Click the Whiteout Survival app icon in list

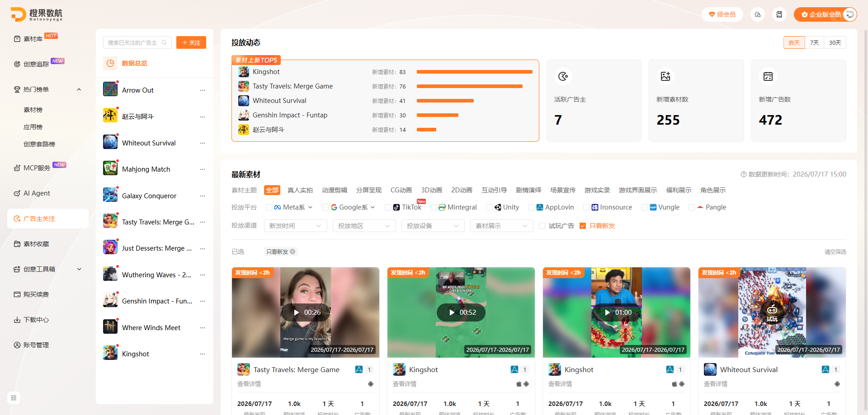coord(110,142)
